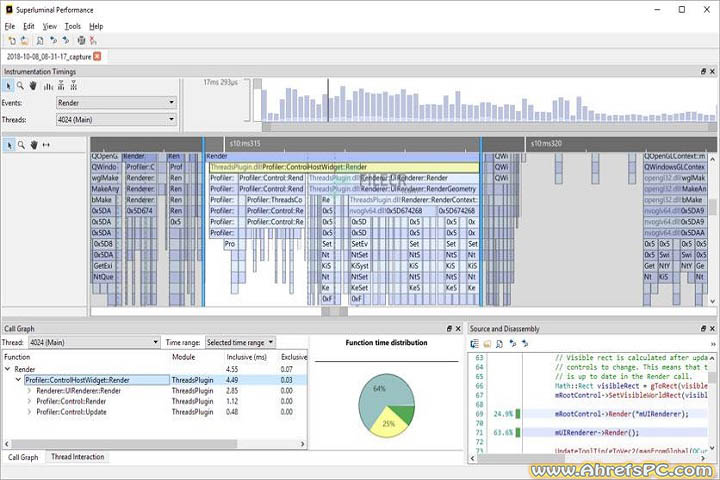Select the magnifier tool in the timeline toolbar

[x=21, y=145]
